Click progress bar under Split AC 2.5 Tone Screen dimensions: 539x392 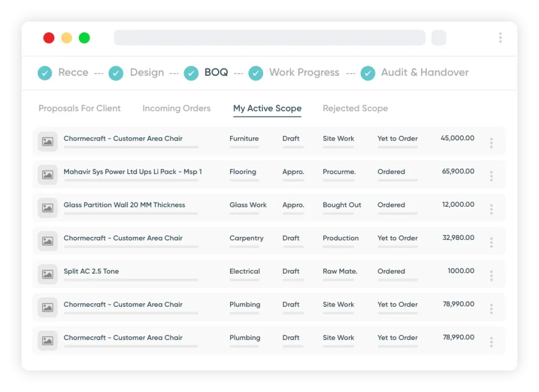[131, 280]
